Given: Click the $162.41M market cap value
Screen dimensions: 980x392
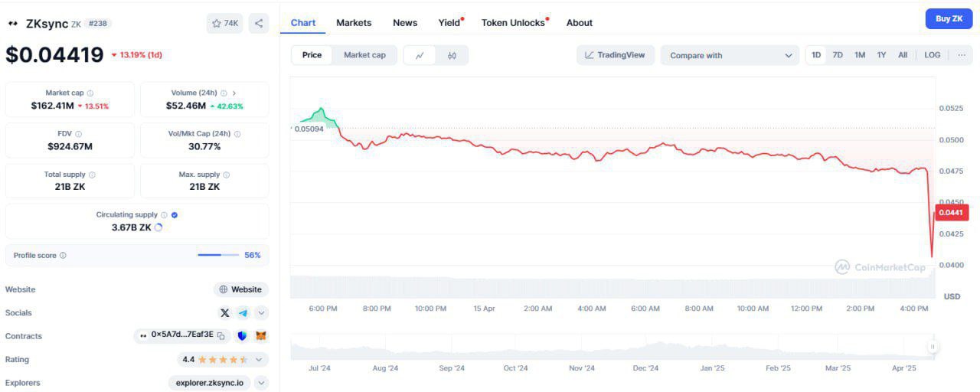Looking at the screenshot, I should coord(52,106).
